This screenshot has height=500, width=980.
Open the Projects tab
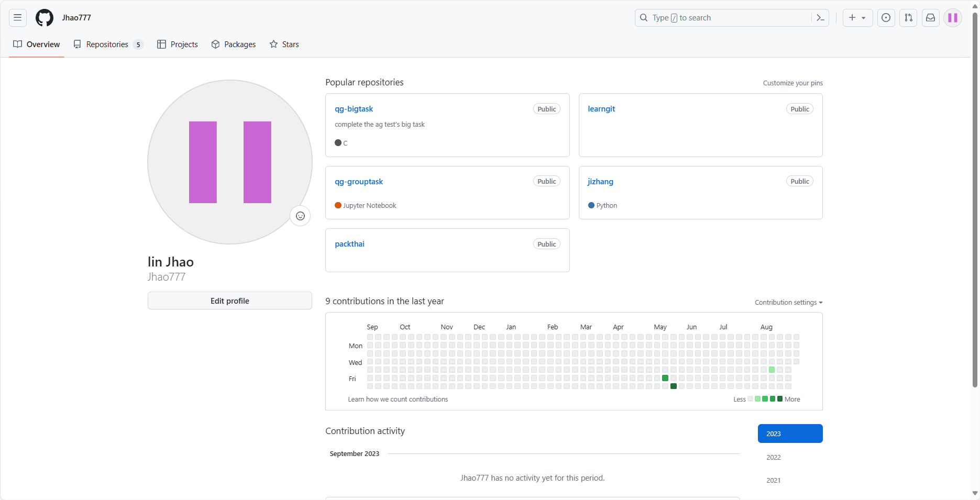coord(178,45)
